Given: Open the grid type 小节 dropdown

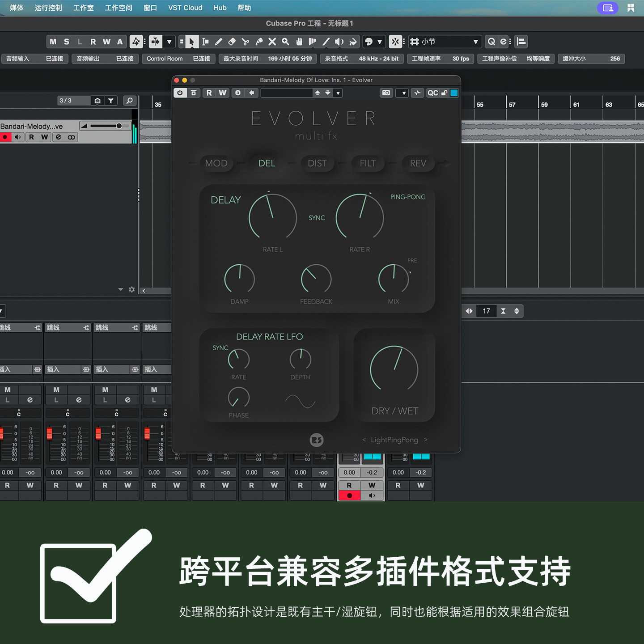Looking at the screenshot, I should (445, 42).
